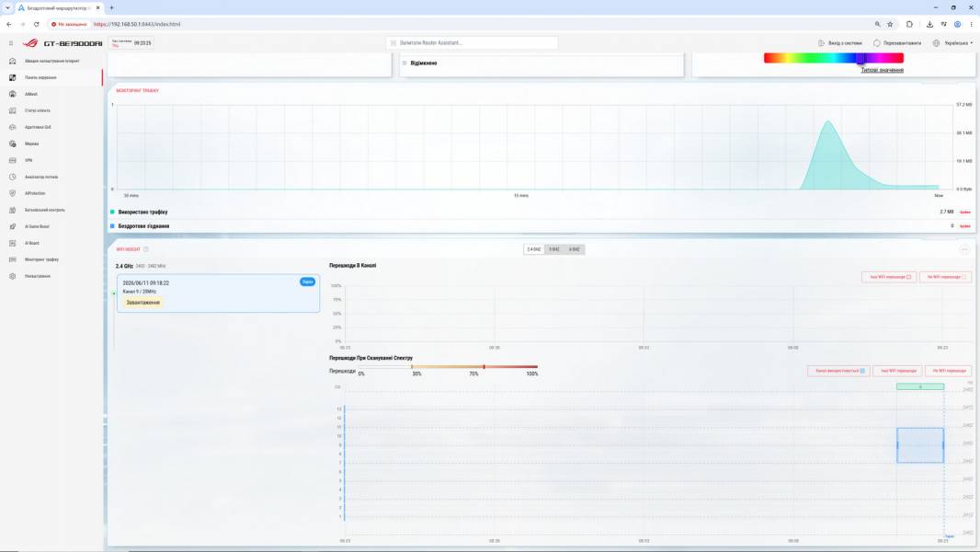Click the ROG GT-BE19000AI logo

[x=63, y=43]
